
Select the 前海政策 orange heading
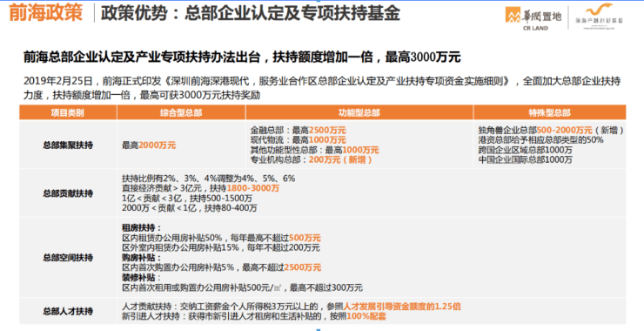click(45, 12)
